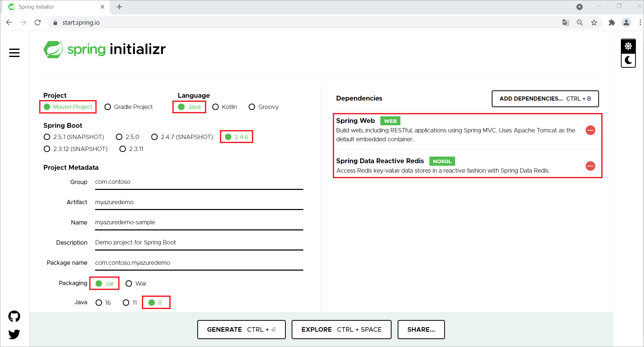Open the browser profile dropdown arrow
This screenshot has height=347, width=644.
tap(579, 7)
